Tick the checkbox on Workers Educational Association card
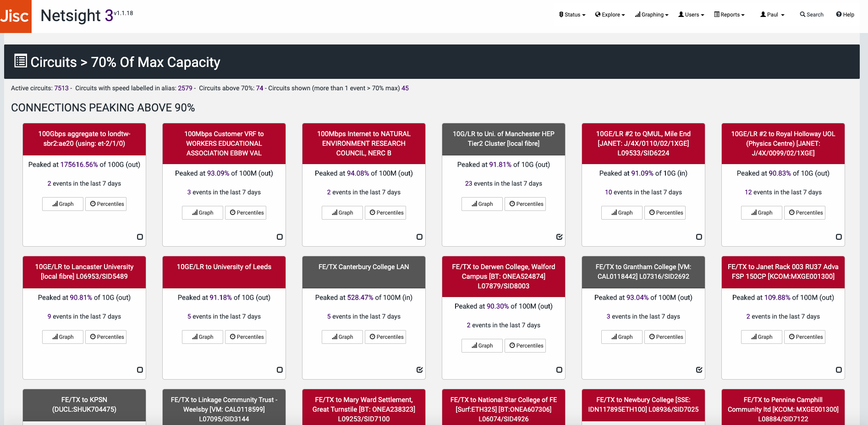 point(280,237)
